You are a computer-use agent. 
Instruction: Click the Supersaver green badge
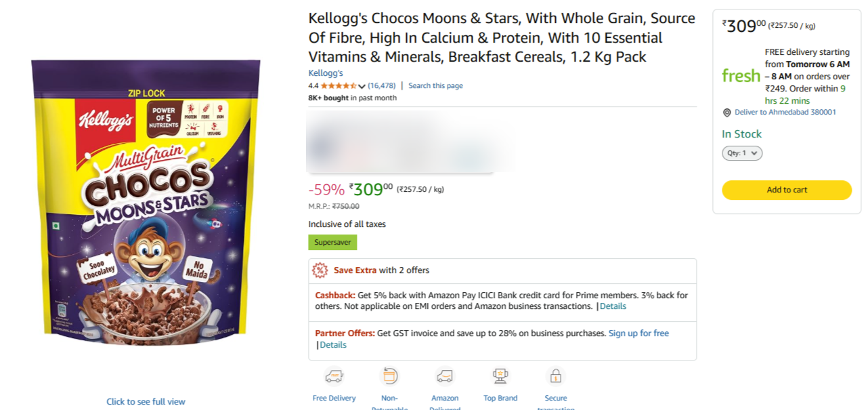(x=332, y=242)
